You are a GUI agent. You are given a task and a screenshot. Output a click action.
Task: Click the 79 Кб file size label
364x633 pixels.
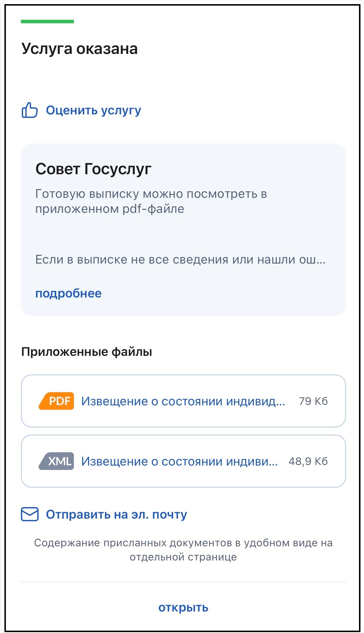(313, 401)
